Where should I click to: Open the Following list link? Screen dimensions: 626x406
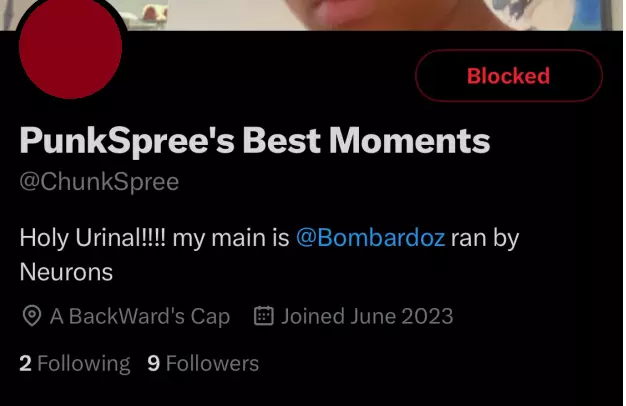coord(75,364)
